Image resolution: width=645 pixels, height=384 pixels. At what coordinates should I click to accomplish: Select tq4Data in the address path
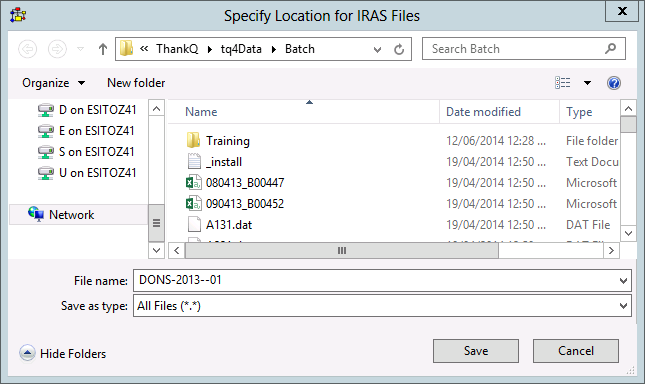(x=241, y=49)
